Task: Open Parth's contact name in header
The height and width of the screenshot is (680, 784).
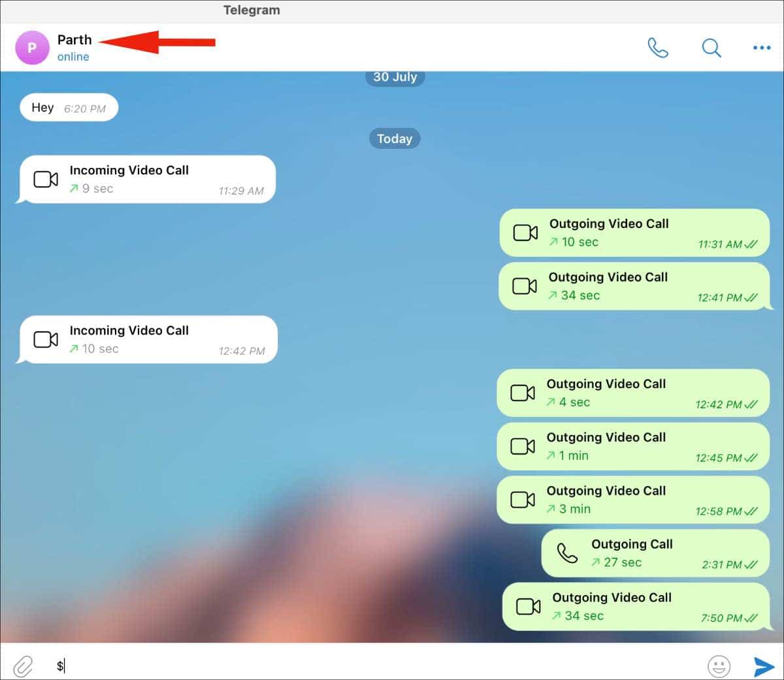Action: pyautogui.click(x=74, y=40)
